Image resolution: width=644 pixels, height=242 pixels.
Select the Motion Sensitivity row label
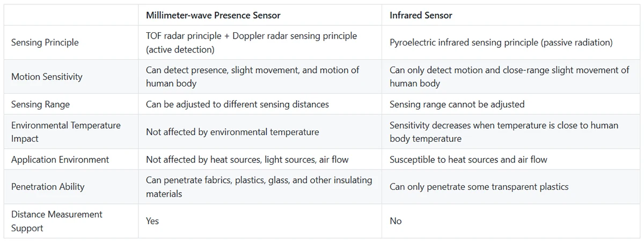[x=47, y=77]
